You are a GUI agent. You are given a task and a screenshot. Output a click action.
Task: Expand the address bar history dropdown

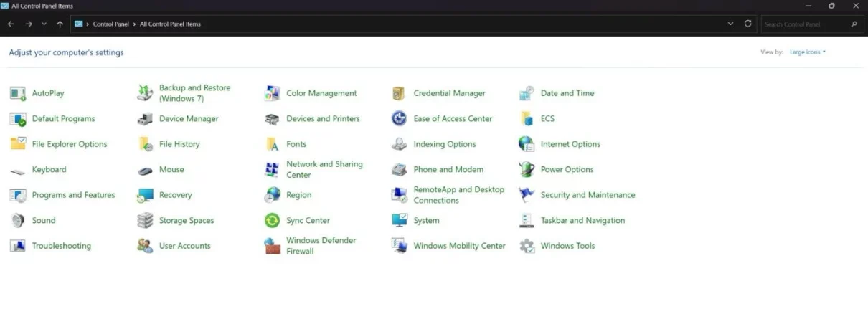(x=730, y=24)
